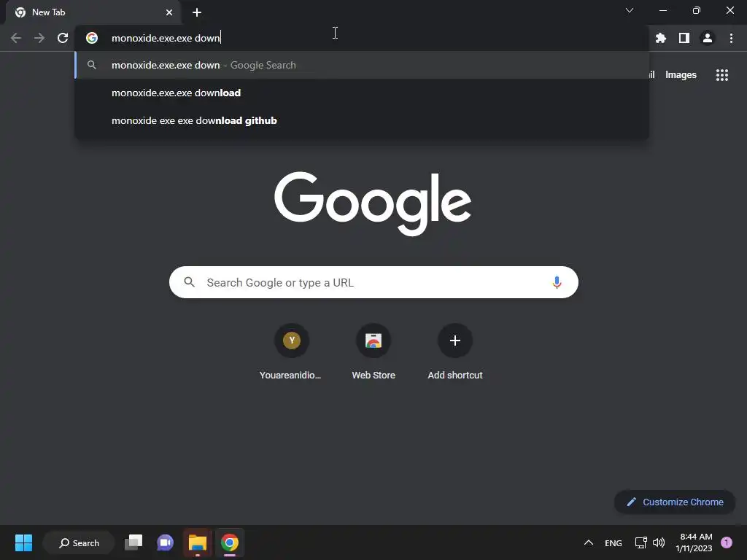
Task: Go forward using the forward arrow
Action: tap(39, 38)
